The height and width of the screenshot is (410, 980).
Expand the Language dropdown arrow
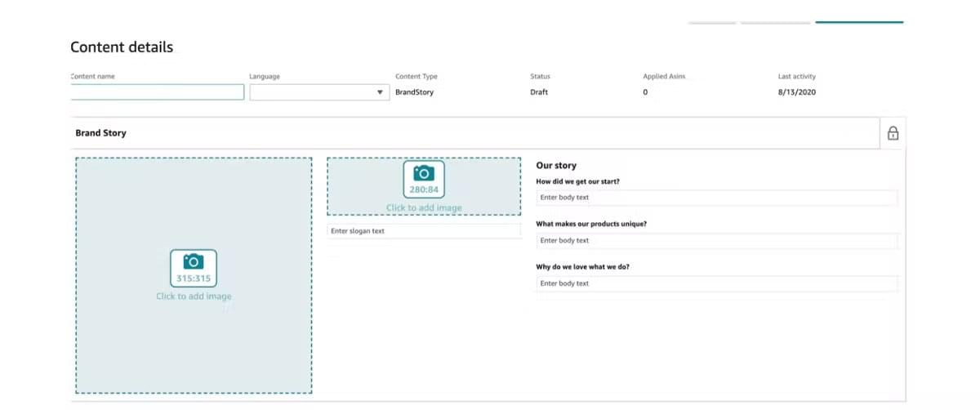pyautogui.click(x=380, y=92)
